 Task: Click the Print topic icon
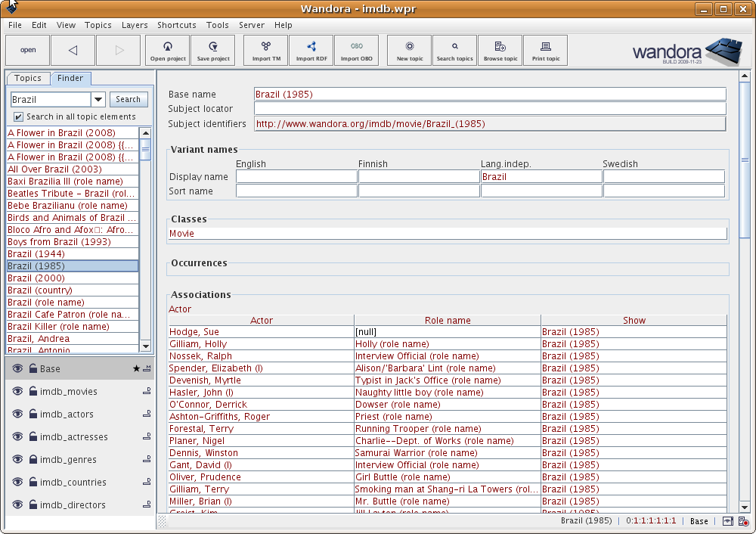click(x=545, y=50)
